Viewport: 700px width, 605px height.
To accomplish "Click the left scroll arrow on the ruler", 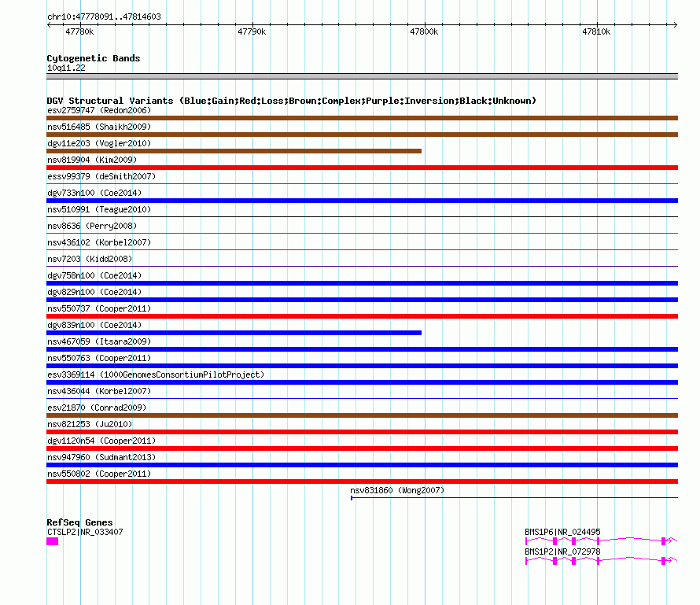I will [x=49, y=25].
